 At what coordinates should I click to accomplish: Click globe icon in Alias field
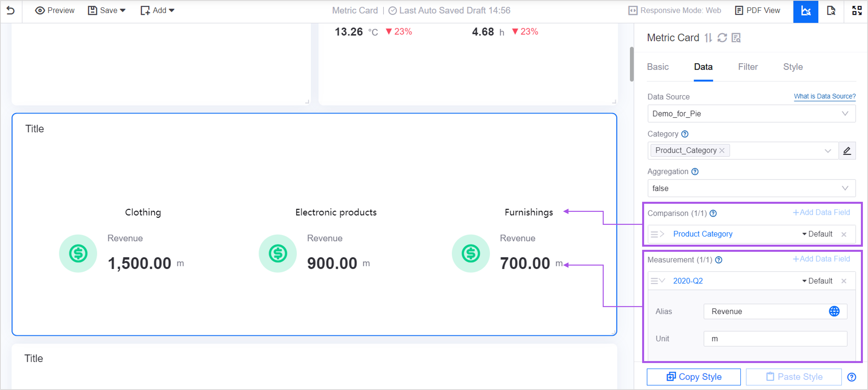point(834,311)
